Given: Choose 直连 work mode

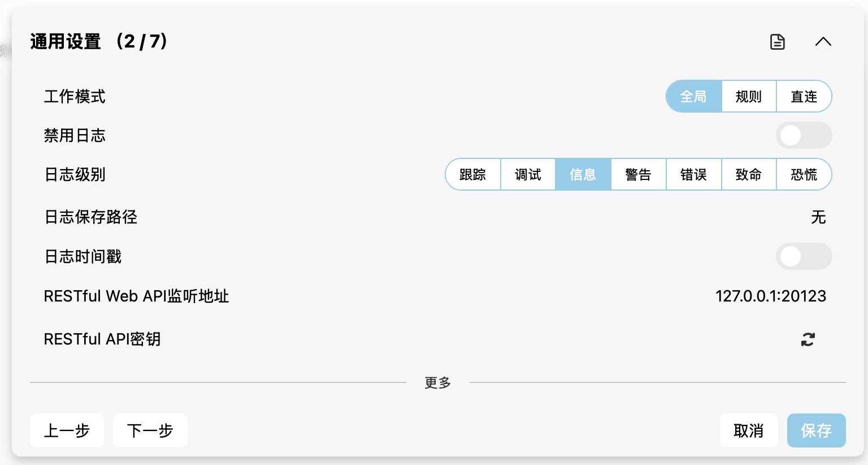Looking at the screenshot, I should (x=804, y=97).
